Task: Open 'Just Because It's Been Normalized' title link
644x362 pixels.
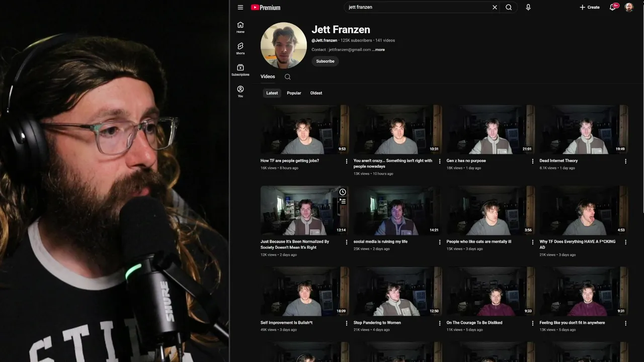Action: (x=295, y=244)
